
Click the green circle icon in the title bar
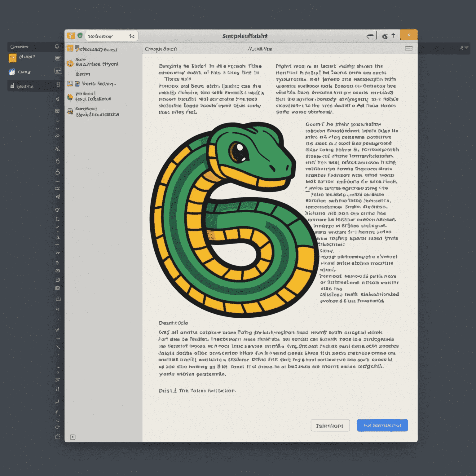[x=80, y=36]
